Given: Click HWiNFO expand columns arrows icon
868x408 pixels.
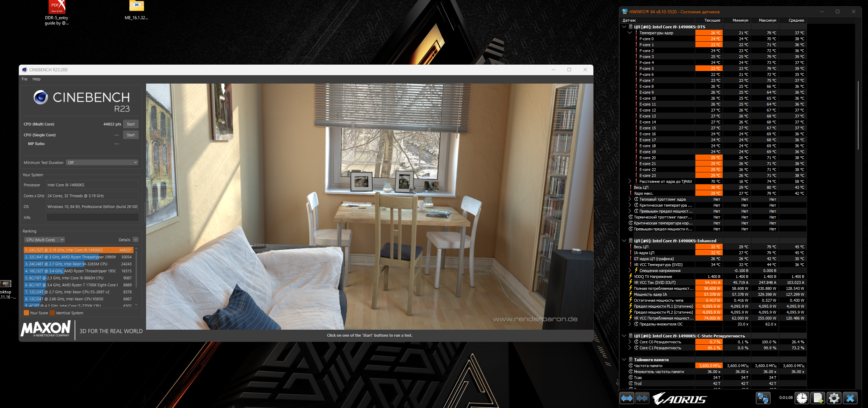Looking at the screenshot, I should pos(627,398).
